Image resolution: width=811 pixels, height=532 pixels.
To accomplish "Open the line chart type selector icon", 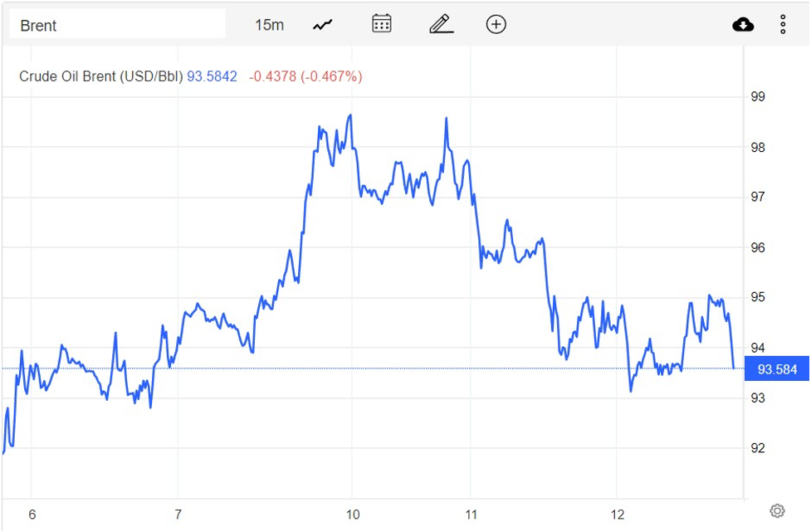I will (x=322, y=25).
